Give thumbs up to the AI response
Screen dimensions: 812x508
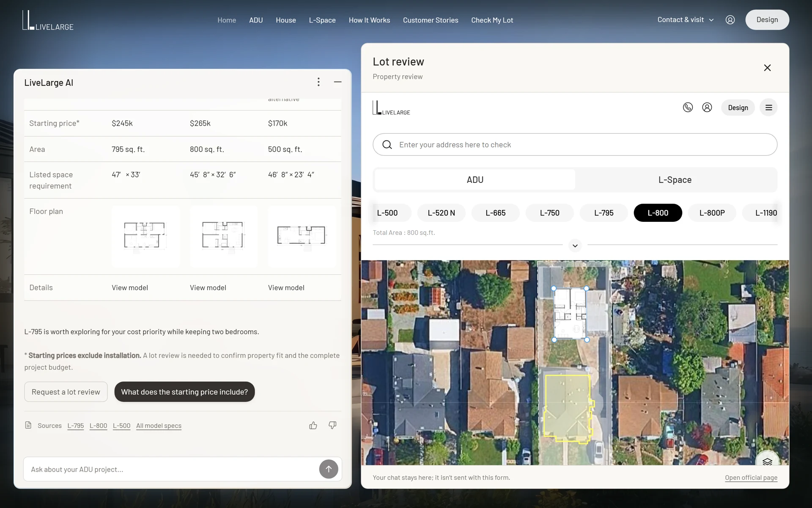click(313, 425)
